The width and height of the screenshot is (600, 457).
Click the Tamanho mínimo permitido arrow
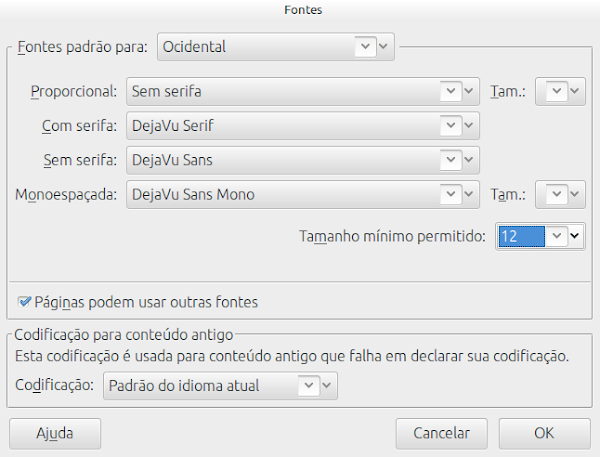coord(574,236)
